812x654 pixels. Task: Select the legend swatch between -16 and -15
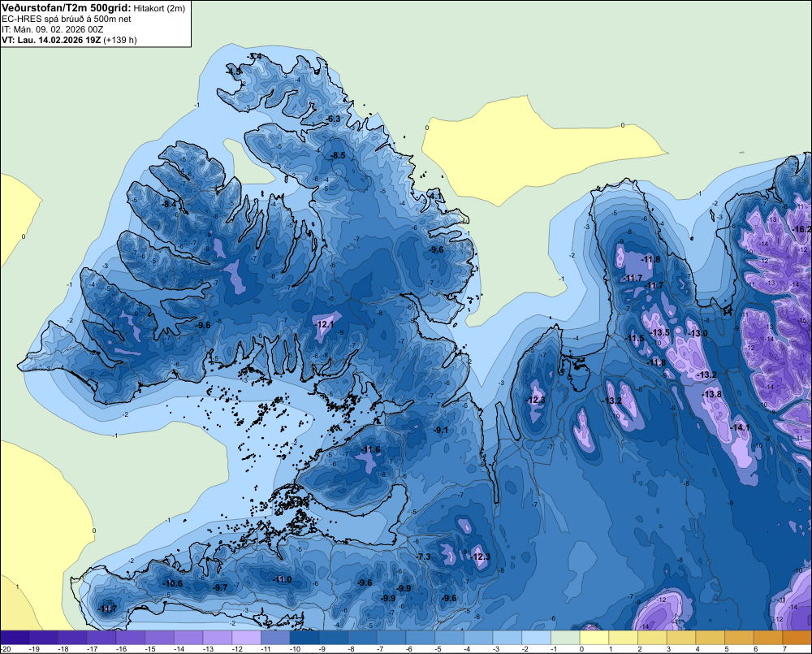(131, 638)
